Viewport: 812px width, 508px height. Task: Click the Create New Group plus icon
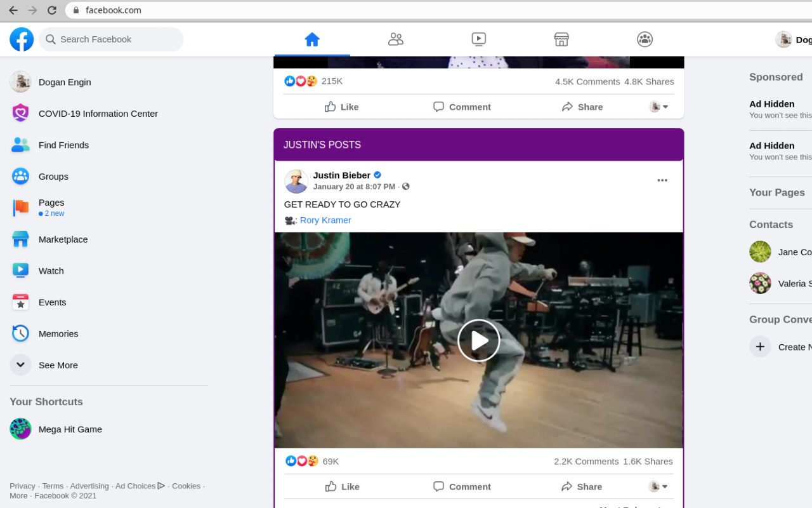click(760, 347)
